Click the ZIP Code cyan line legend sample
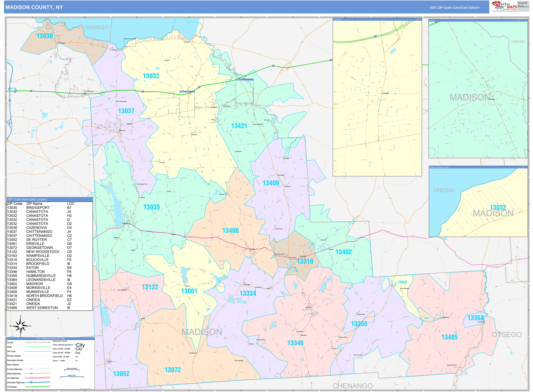This screenshot has height=392, width=533. (38, 351)
